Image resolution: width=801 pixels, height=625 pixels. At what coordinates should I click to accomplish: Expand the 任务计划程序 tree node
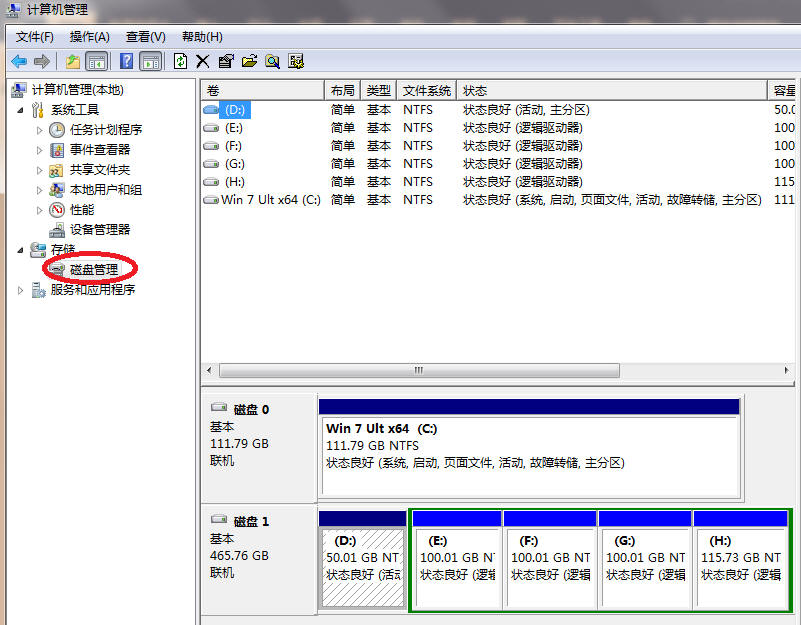point(40,130)
